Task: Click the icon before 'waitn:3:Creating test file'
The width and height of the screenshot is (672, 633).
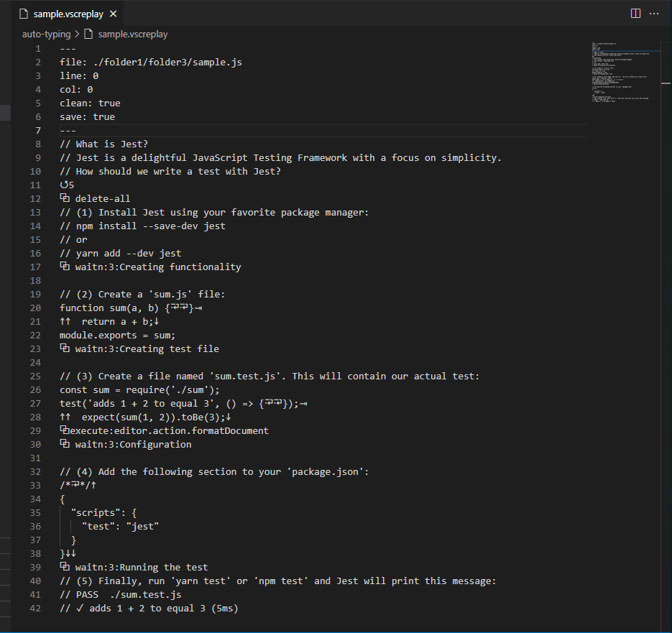Action: [x=65, y=348]
